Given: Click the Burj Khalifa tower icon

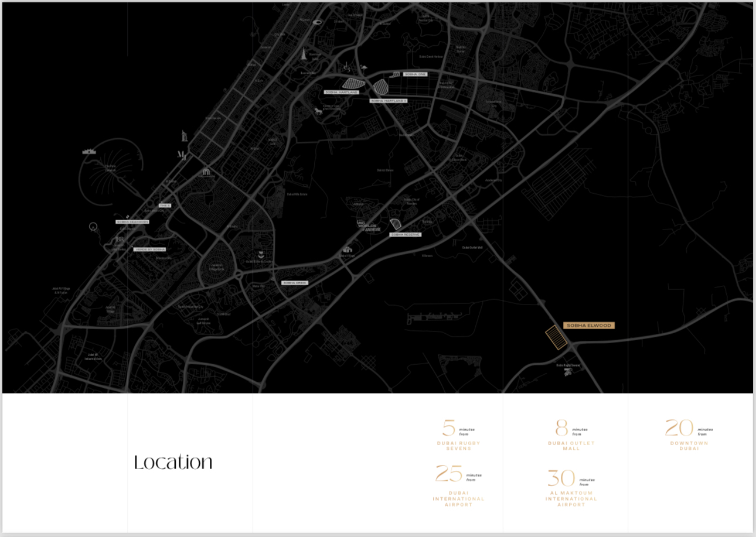Looking at the screenshot, I should tap(304, 54).
